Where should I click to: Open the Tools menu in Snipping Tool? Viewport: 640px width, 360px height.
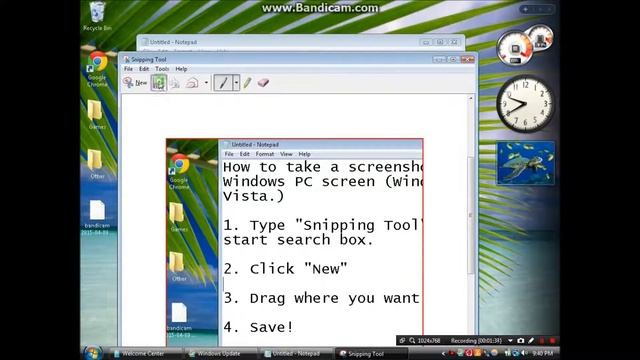[x=162, y=69]
